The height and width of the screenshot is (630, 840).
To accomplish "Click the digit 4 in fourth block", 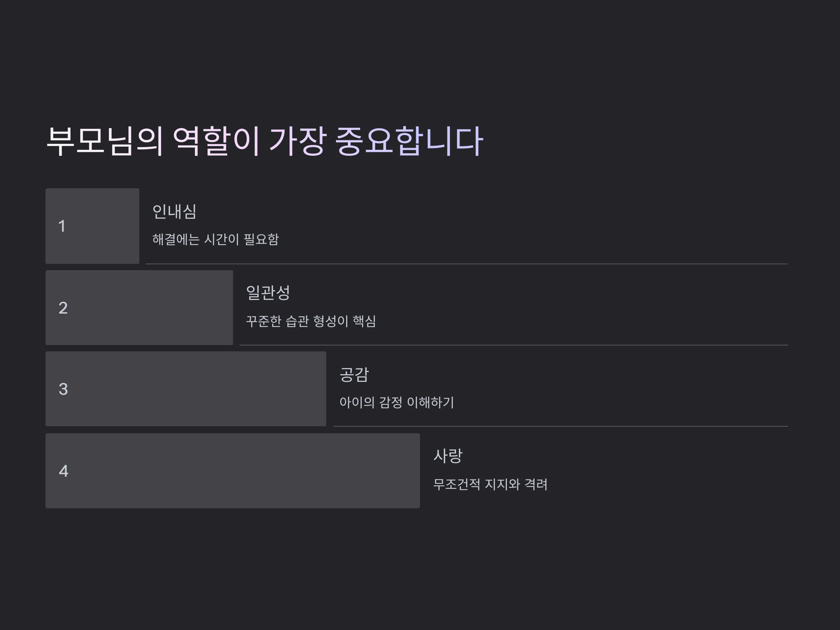I will coord(63,471).
